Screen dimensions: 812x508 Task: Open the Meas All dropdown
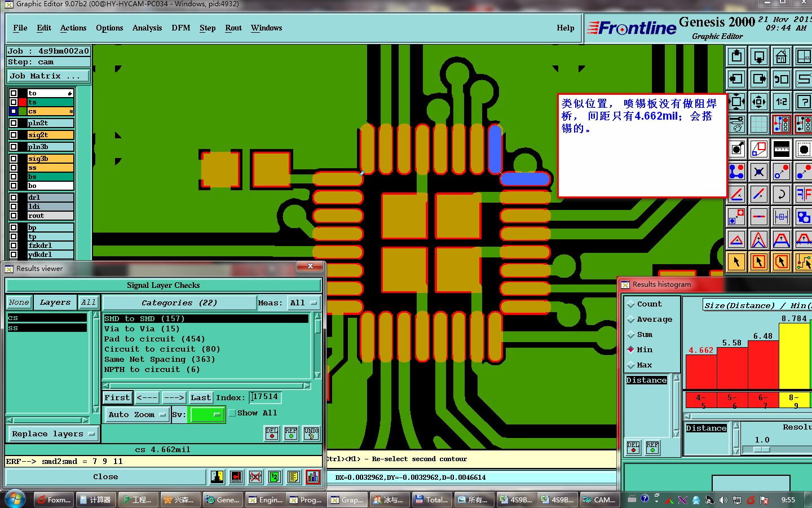coord(303,303)
